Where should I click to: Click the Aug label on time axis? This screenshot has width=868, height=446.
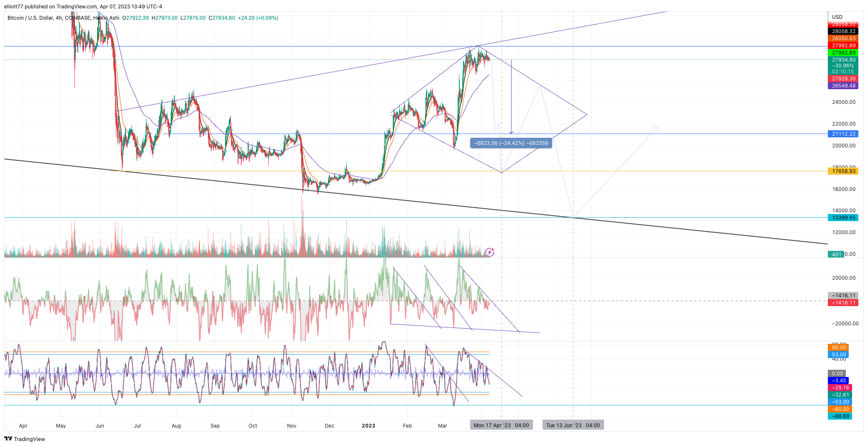[176, 426]
